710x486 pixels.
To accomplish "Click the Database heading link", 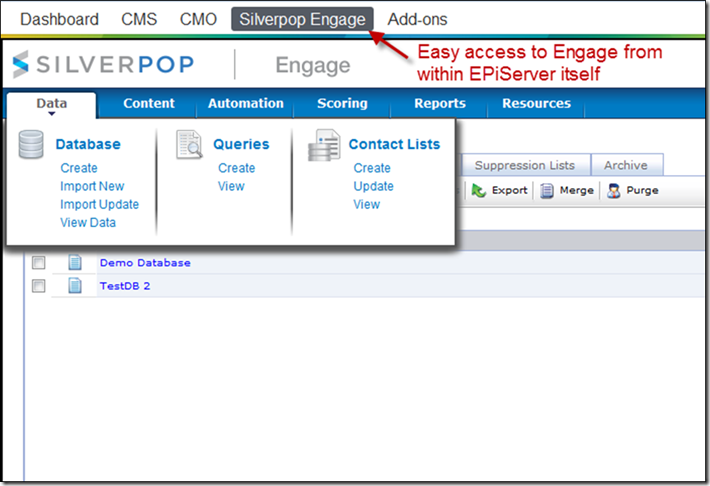I will coord(88,144).
